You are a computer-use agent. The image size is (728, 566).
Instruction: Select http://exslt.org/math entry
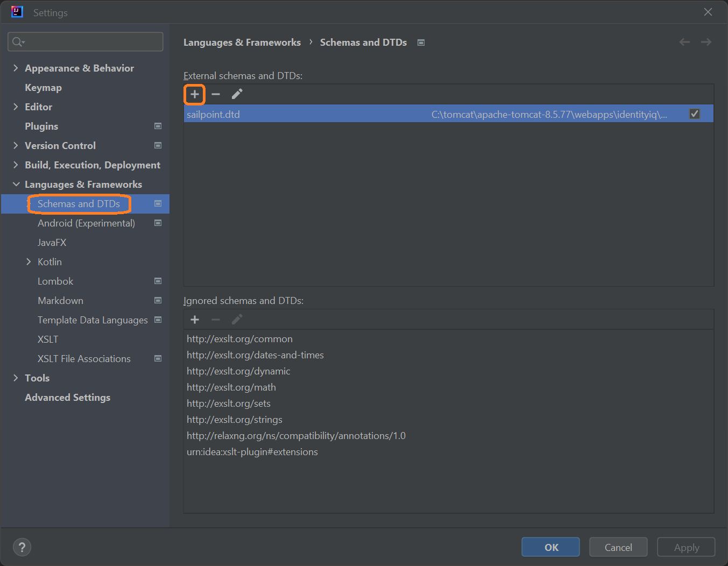(x=231, y=387)
